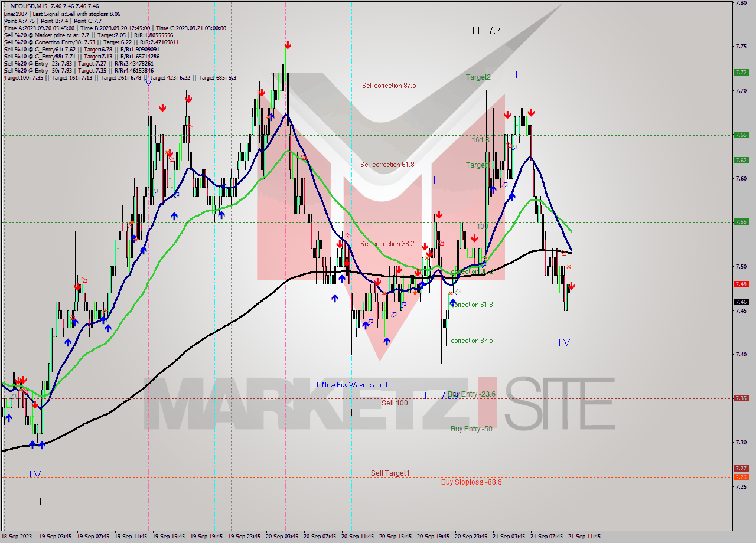Click the 'Sell correction 61.8' label
The image size is (756, 543).
click(387, 165)
